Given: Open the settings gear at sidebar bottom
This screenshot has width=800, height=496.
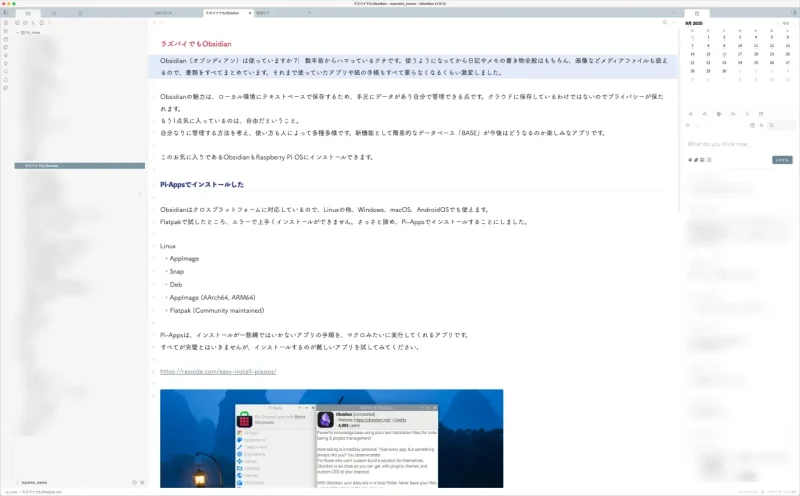Looking at the screenshot, I should point(142,482).
